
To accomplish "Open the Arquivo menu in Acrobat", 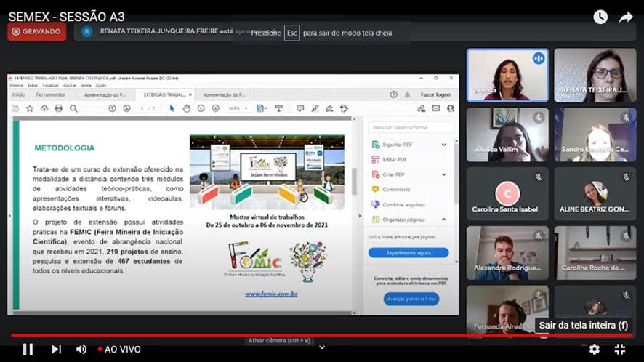I will pos(17,86).
